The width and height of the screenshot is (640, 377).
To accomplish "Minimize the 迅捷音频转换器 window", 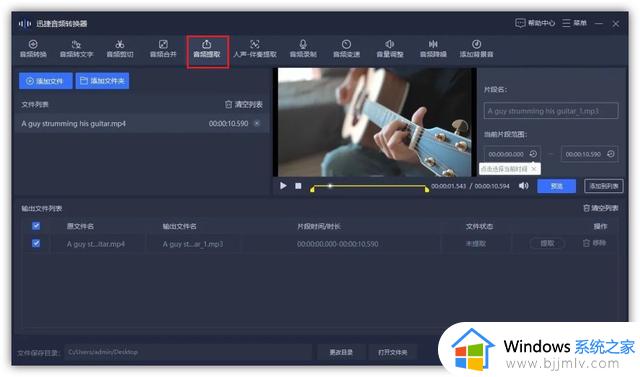I will point(599,24).
